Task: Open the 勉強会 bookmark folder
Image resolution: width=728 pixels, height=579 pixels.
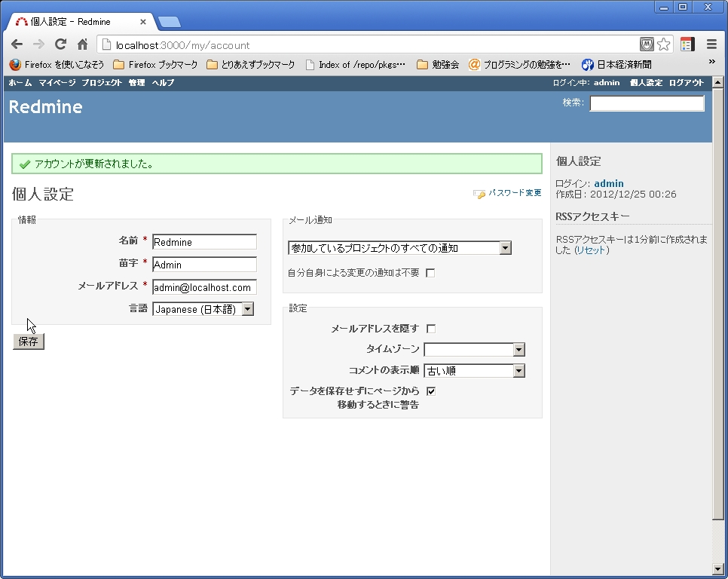Action: pyautogui.click(x=438, y=65)
